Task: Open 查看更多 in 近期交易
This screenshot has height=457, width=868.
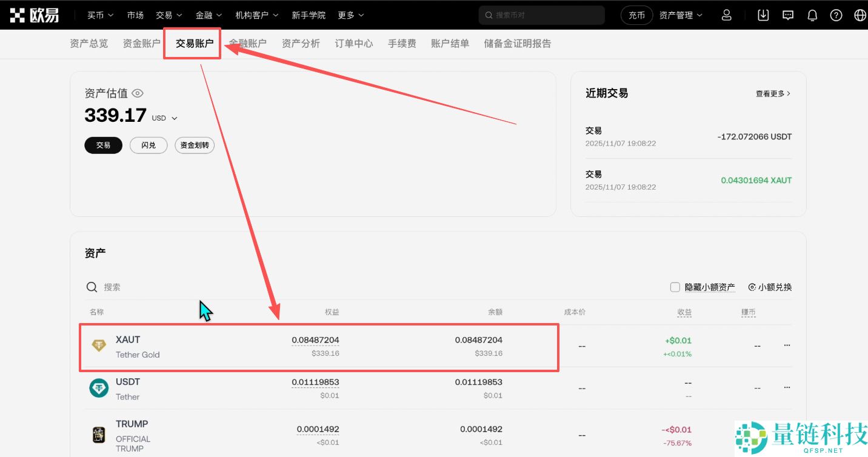Action: [772, 93]
